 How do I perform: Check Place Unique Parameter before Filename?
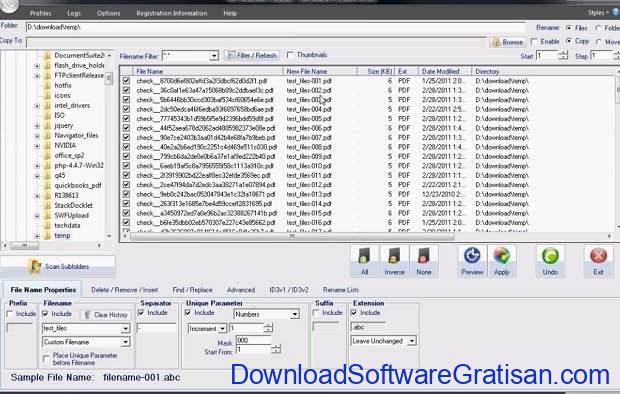pos(45,359)
